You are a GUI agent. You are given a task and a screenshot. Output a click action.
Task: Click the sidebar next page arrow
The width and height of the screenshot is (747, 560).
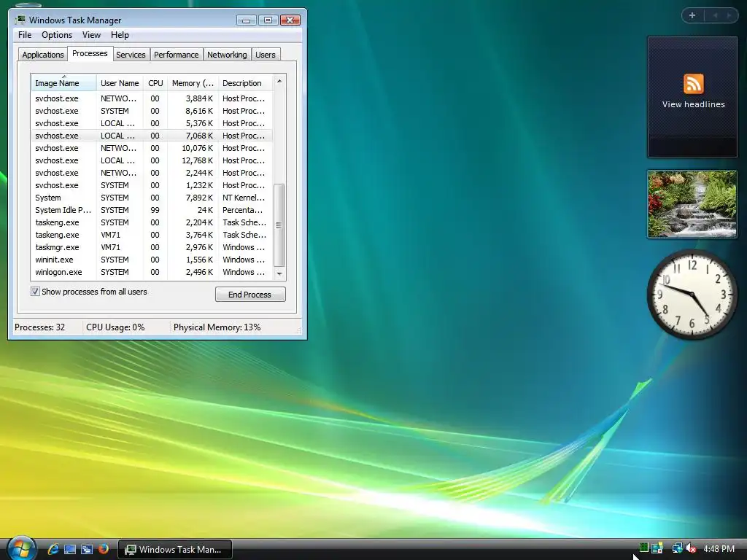pos(729,15)
